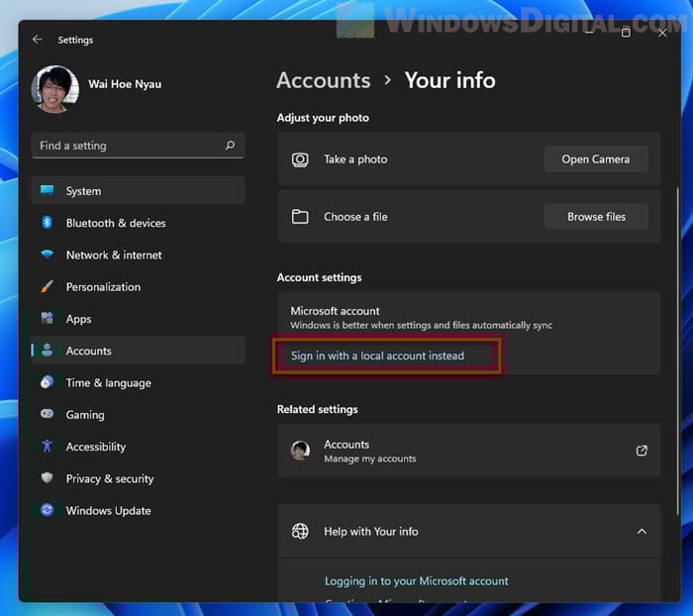The image size is (693, 616).
Task: Click the Open Camera button
Action: 596,159
